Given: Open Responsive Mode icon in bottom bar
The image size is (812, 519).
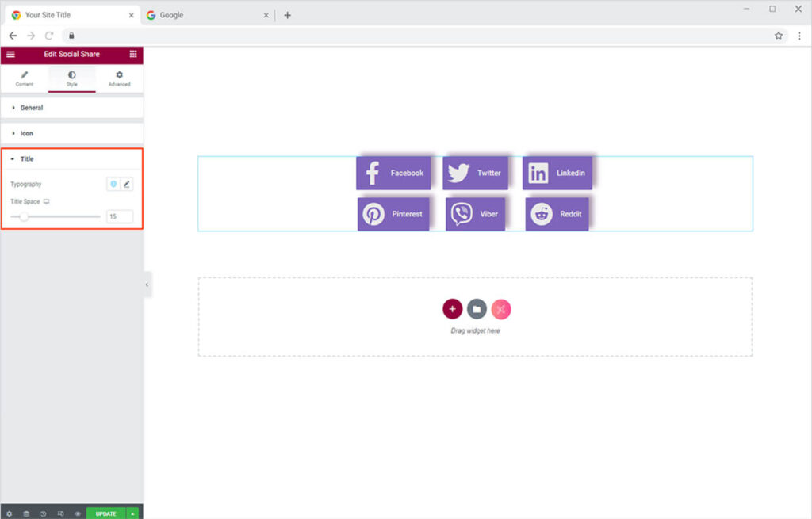Looking at the screenshot, I should coord(60,513).
